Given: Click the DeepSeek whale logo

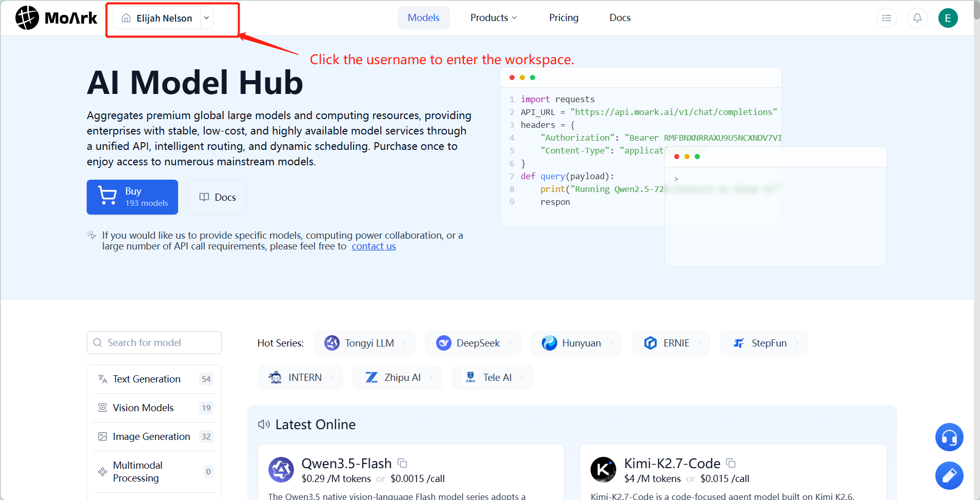Looking at the screenshot, I should click(444, 343).
